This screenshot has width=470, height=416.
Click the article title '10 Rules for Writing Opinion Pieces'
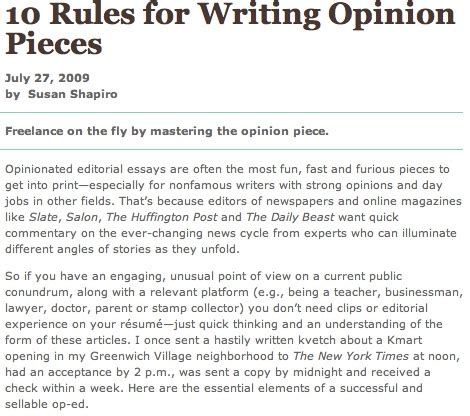click(230, 29)
